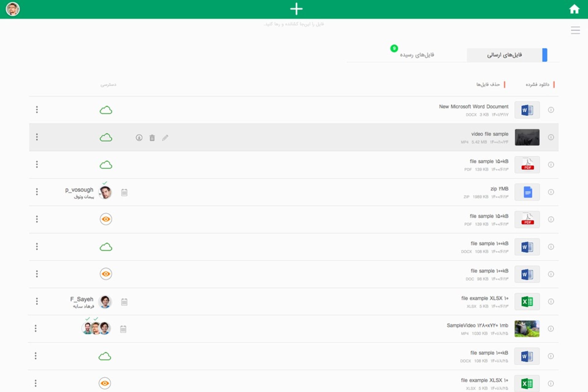Delete video file sample using trash icon
This screenshot has width=588, height=392.
click(x=152, y=138)
